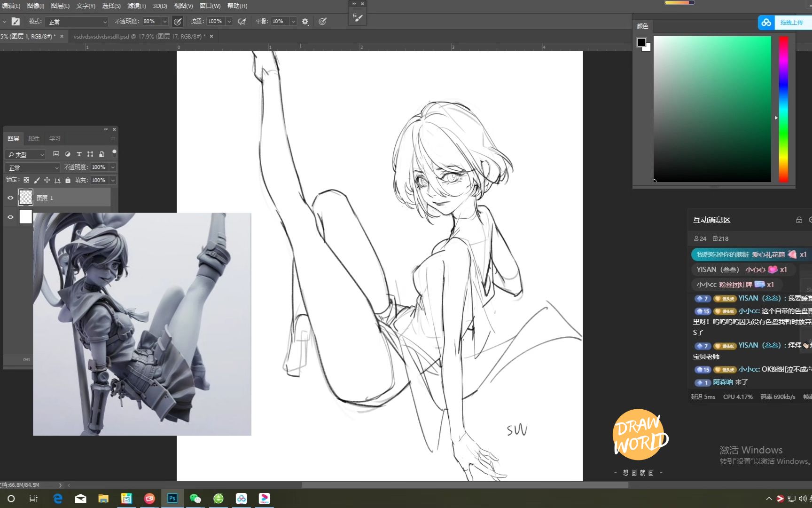Click 阿森呐 username in chat
This screenshot has width=812, height=508.
tap(723, 382)
